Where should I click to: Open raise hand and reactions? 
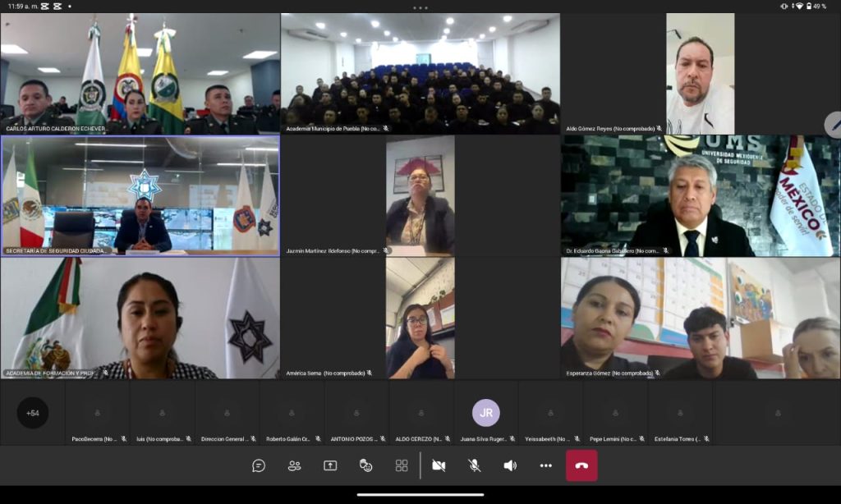[x=366, y=465]
